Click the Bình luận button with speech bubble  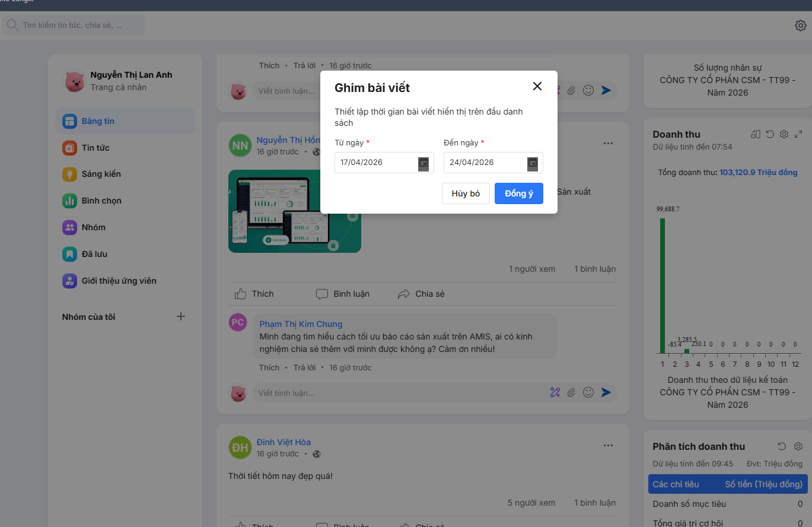[x=343, y=294]
